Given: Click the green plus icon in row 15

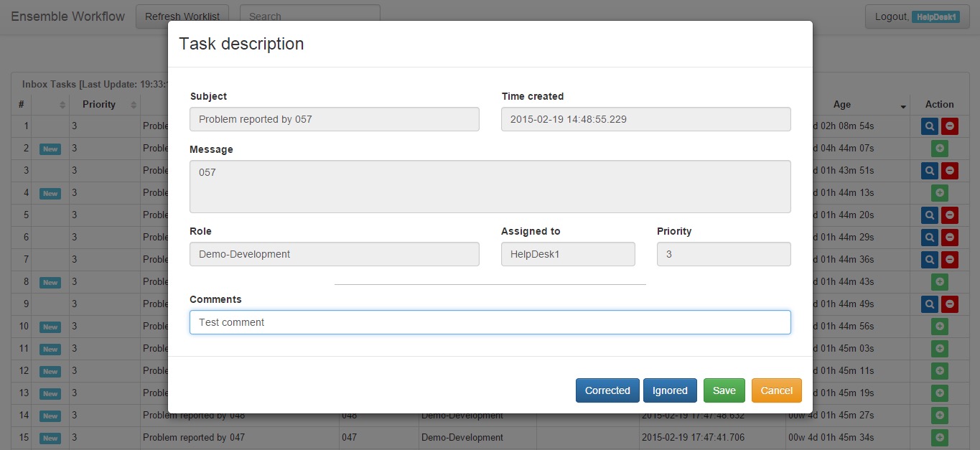Looking at the screenshot, I should pyautogui.click(x=939, y=438).
